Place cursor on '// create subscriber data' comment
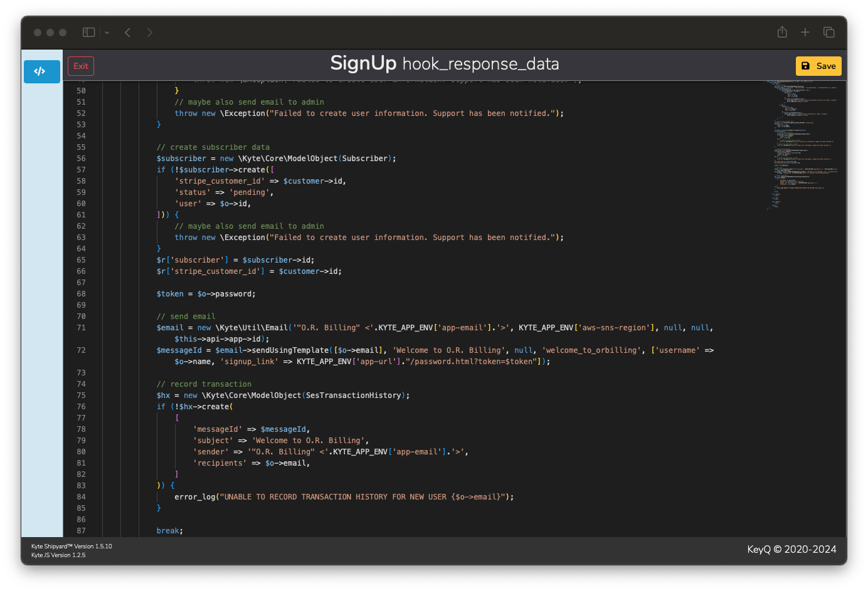 click(213, 147)
